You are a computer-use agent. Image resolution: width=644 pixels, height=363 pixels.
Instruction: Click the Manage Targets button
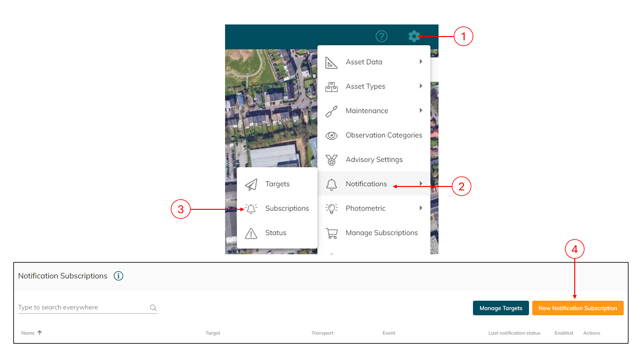click(501, 308)
